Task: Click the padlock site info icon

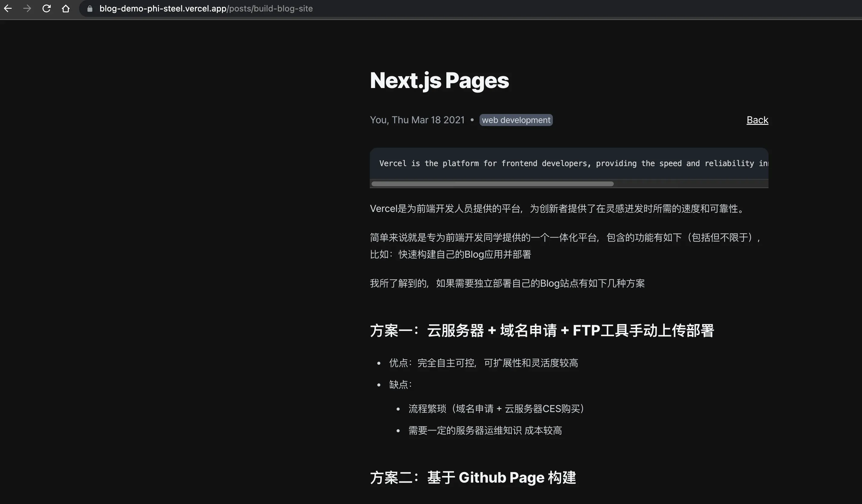Action: [x=90, y=9]
